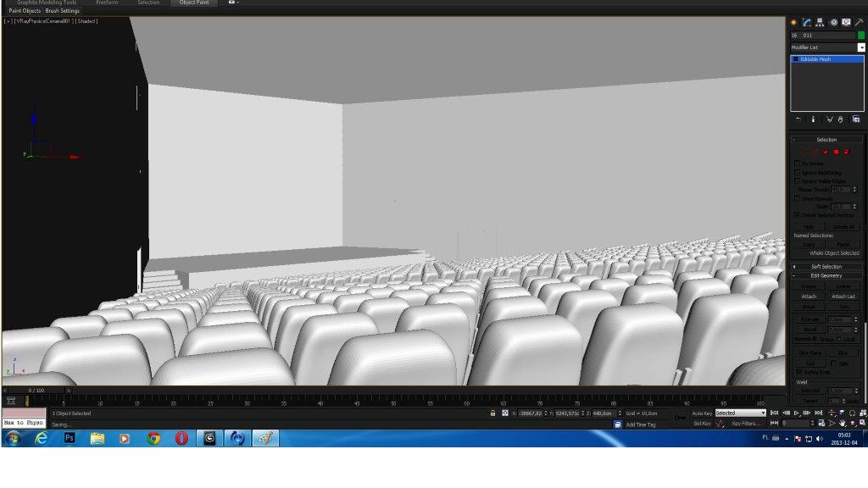Expand the Soft Selection rollout
The width and height of the screenshot is (868, 488).
click(826, 266)
